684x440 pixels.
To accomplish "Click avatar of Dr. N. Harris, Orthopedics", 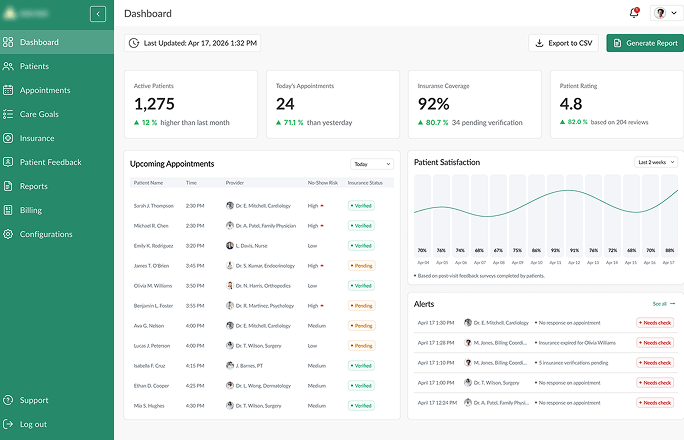I will coord(230,286).
